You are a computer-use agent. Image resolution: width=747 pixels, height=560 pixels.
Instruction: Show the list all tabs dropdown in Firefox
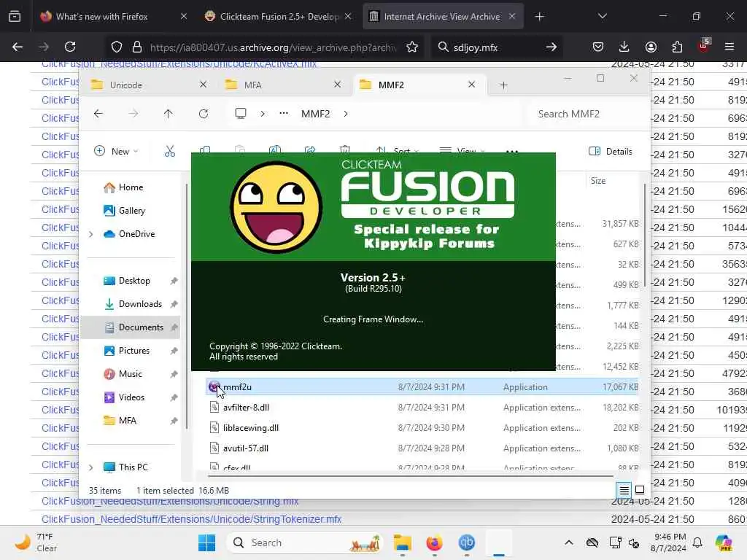tap(602, 16)
